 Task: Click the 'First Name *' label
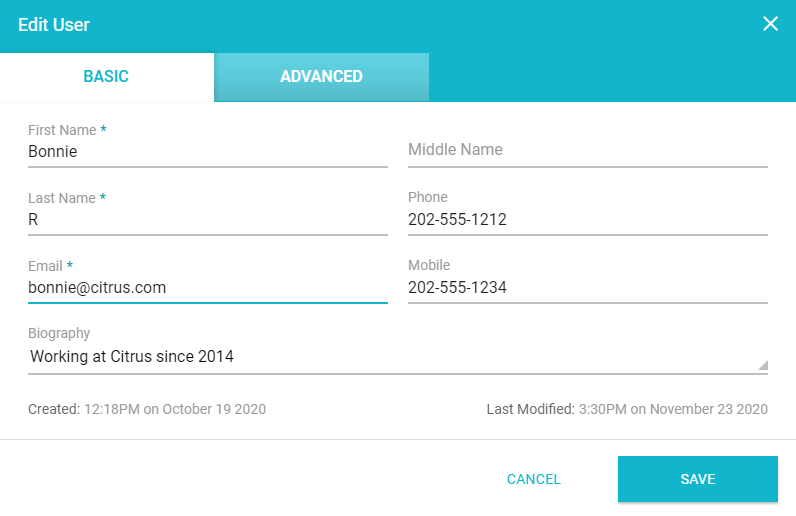click(x=66, y=130)
